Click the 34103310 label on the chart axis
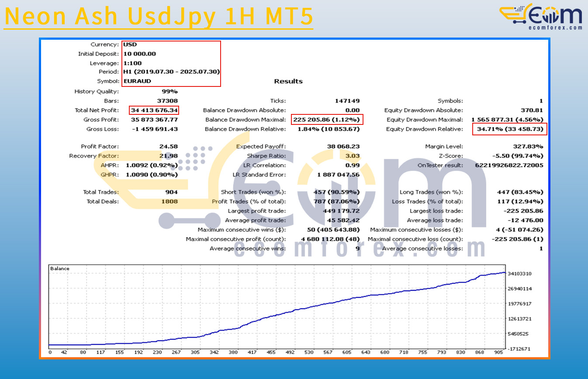This screenshot has width=588, height=379. [x=519, y=274]
